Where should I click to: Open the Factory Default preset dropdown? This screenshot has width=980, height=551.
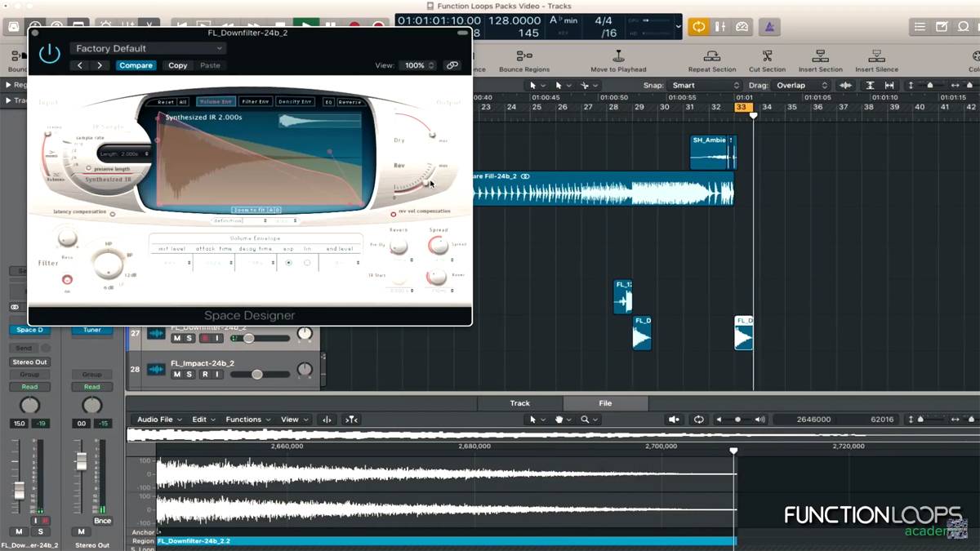coord(147,49)
